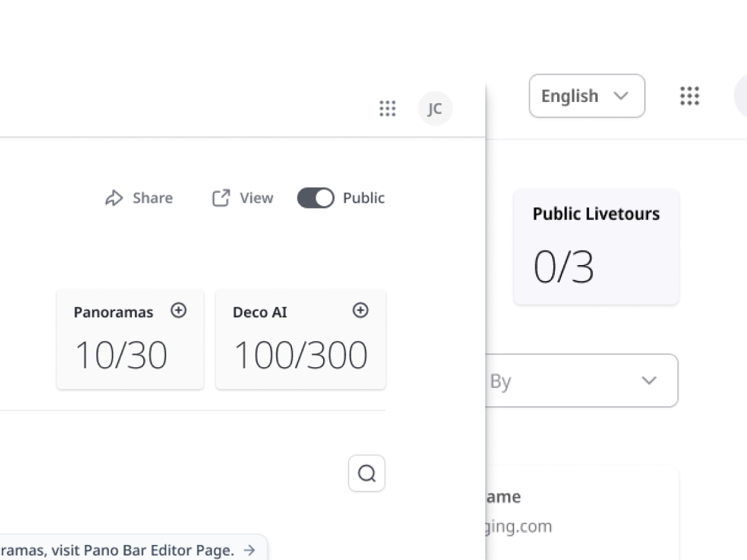Click the Panoramas card title
This screenshot has height=560, width=747.
click(113, 312)
